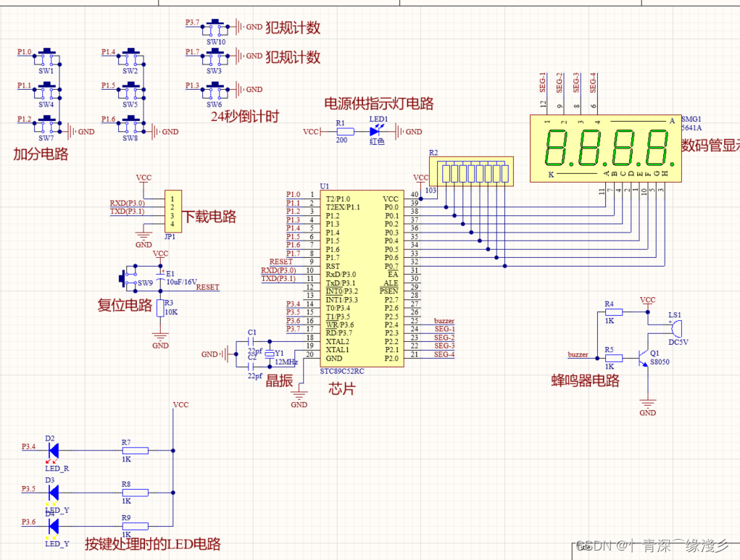The width and height of the screenshot is (740, 560).
Task: Click the LED1 red power indicator diode
Action: [x=376, y=130]
